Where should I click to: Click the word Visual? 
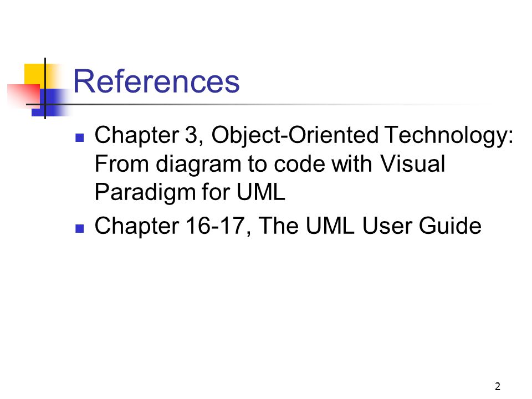tap(412, 163)
